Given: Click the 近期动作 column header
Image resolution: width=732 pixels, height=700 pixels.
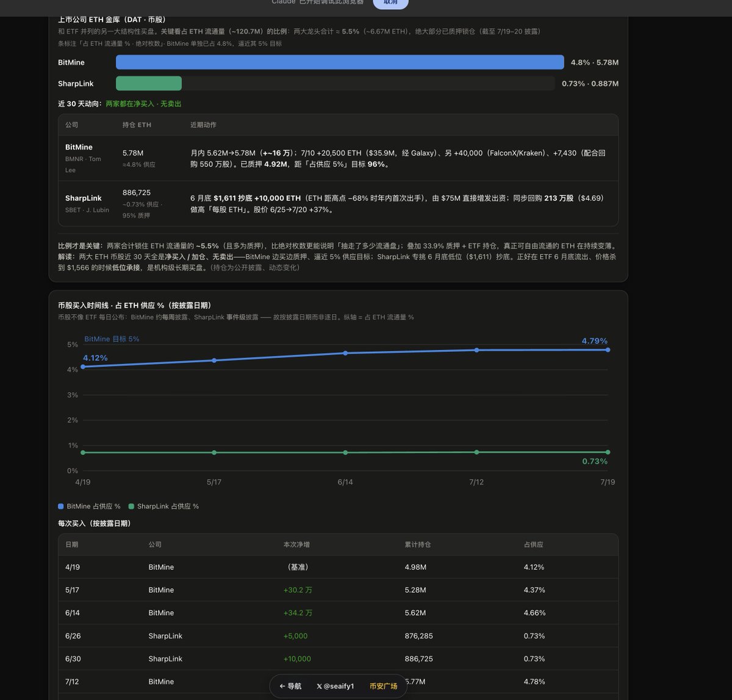Looking at the screenshot, I should [x=203, y=125].
